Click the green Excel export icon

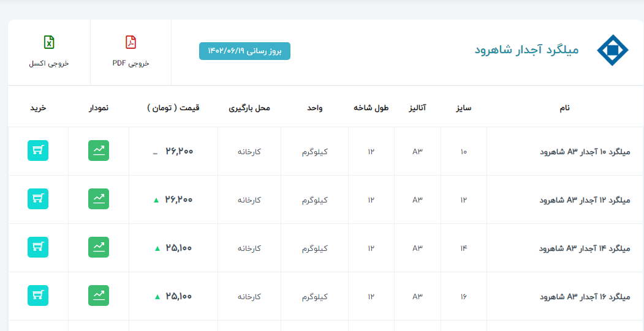pos(49,42)
